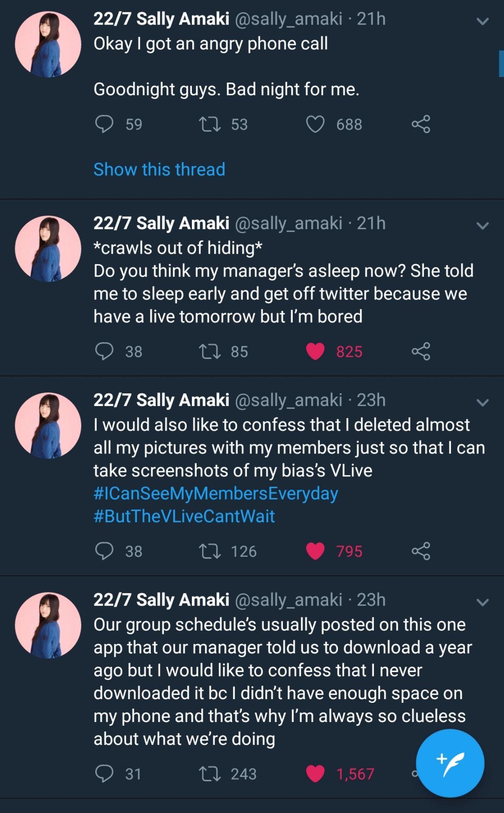Open options chevron on "angry phone call" tweet

482,21
